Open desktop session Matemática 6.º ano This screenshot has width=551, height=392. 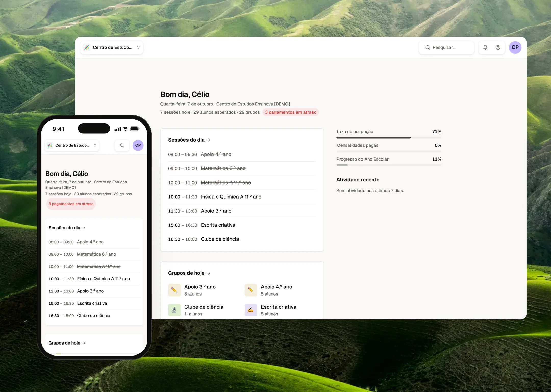pyautogui.click(x=242, y=169)
